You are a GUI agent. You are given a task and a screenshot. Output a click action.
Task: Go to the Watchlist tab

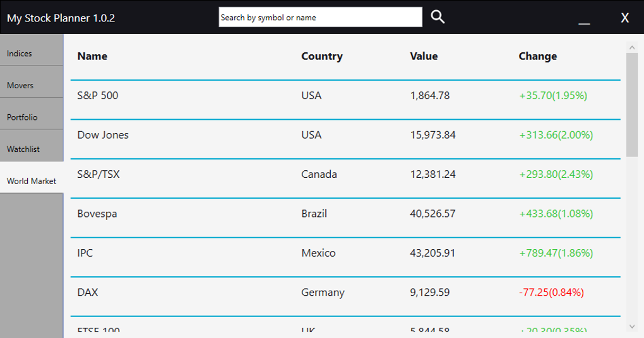tap(32, 146)
